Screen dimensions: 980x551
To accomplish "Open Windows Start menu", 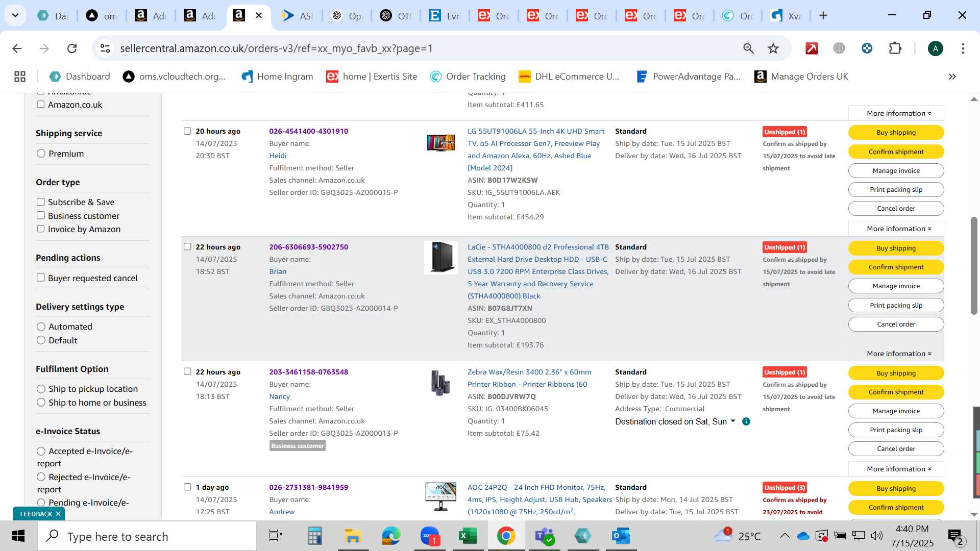I will pos(18,536).
